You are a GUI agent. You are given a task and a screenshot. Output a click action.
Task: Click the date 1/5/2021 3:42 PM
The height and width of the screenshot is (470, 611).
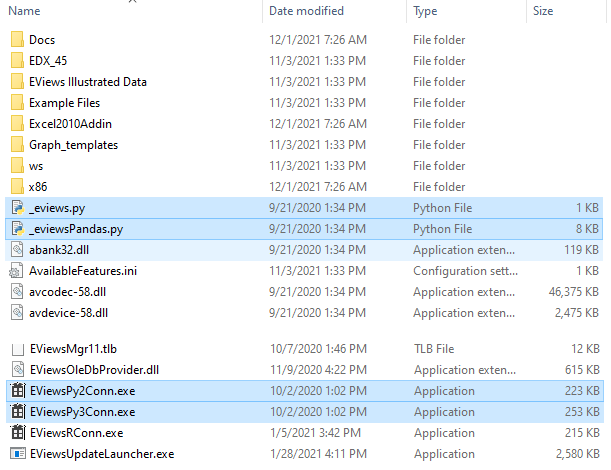click(315, 433)
